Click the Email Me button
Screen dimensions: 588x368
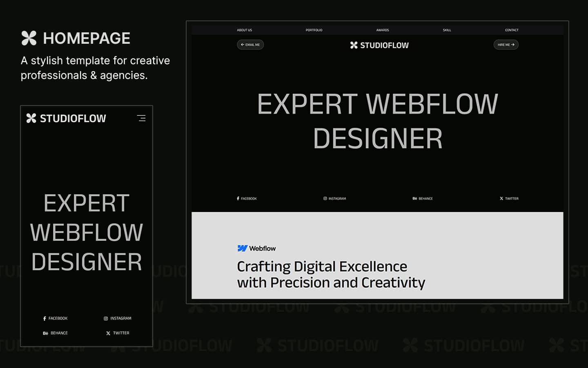(x=250, y=45)
